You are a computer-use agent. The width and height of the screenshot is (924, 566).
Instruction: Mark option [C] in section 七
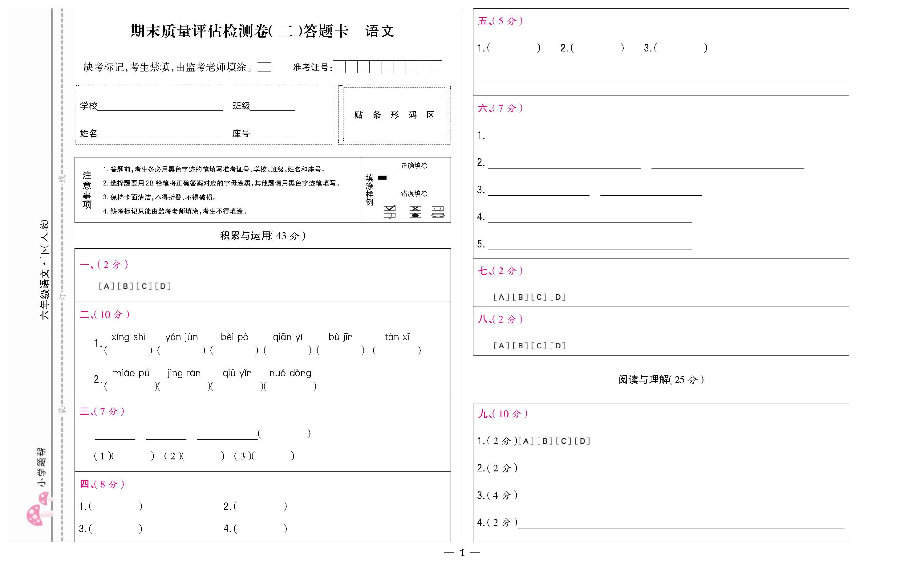(x=539, y=297)
